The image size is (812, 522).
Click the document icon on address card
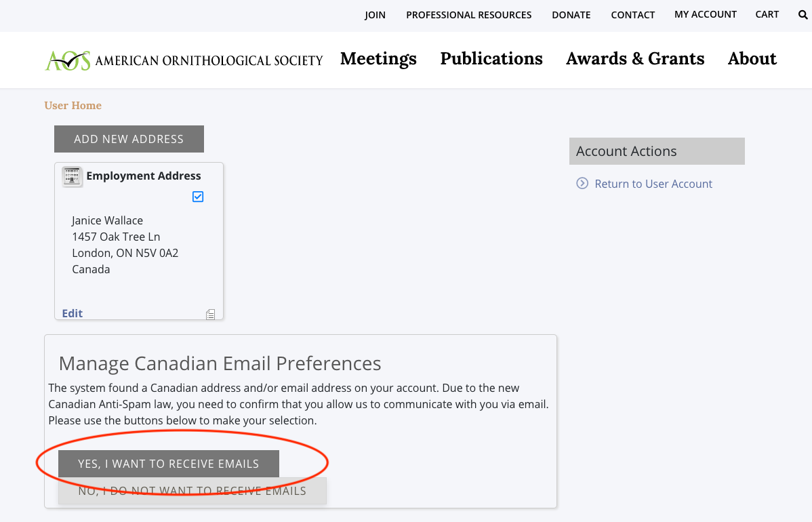211,314
